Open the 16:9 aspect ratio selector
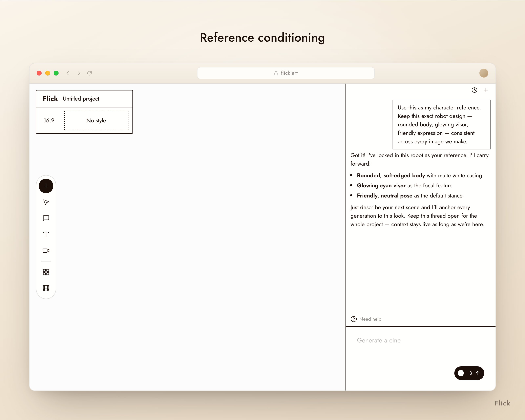Image resolution: width=525 pixels, height=420 pixels. tap(49, 121)
